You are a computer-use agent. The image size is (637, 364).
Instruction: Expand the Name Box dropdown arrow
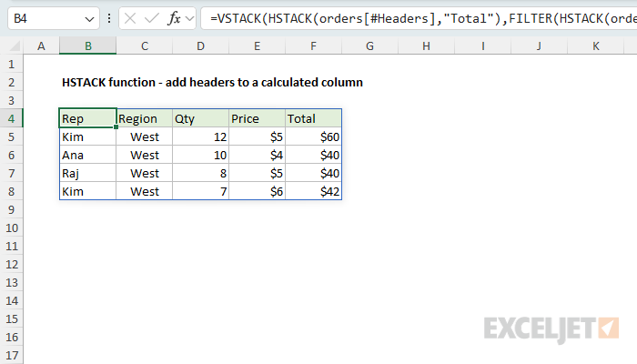tap(89, 19)
